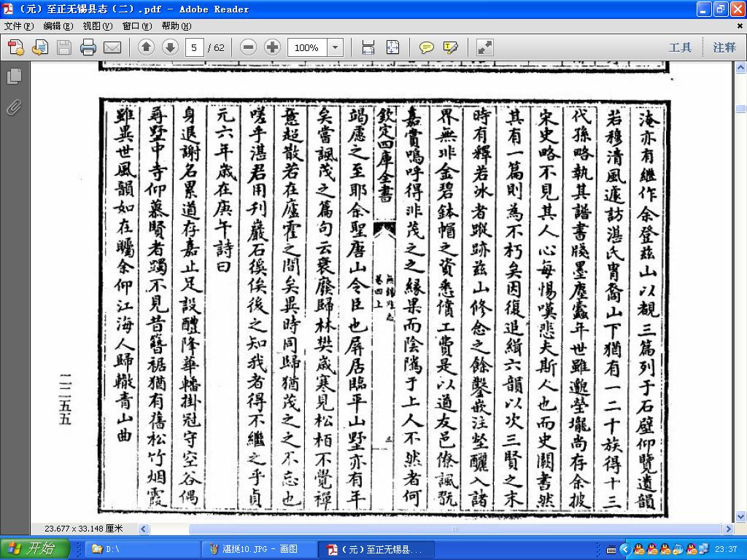This screenshot has height=560, width=747.
Task: Add a sticky note comment
Action: pos(426,47)
